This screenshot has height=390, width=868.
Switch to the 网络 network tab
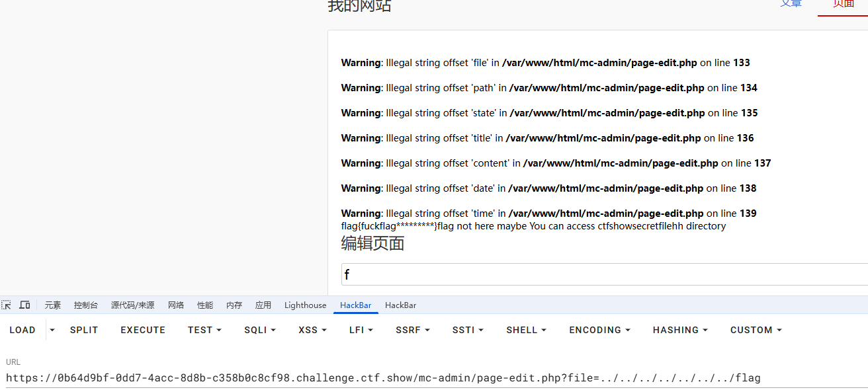coord(176,305)
